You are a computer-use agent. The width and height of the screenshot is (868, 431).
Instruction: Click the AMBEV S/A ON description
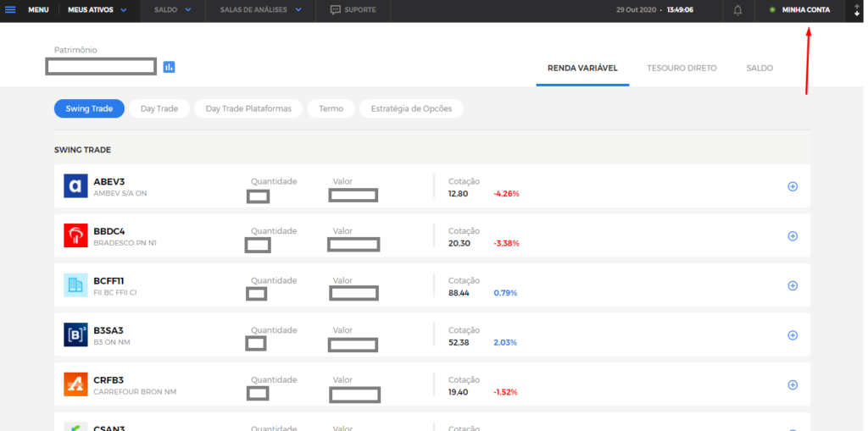coord(120,194)
